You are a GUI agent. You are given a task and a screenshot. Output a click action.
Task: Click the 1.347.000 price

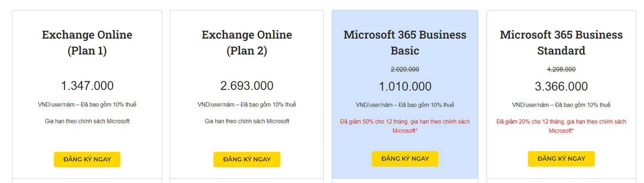(x=87, y=86)
